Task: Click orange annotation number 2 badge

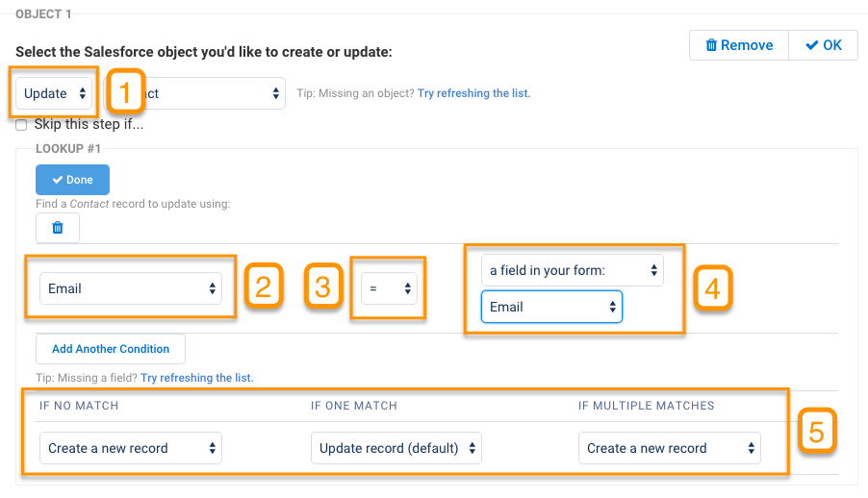Action: coord(262,286)
